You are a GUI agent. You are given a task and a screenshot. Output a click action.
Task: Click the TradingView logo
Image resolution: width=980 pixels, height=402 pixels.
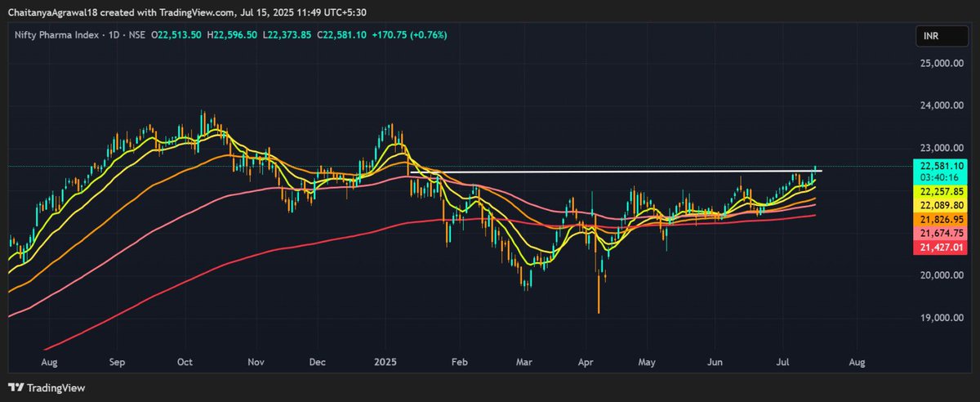[47, 388]
